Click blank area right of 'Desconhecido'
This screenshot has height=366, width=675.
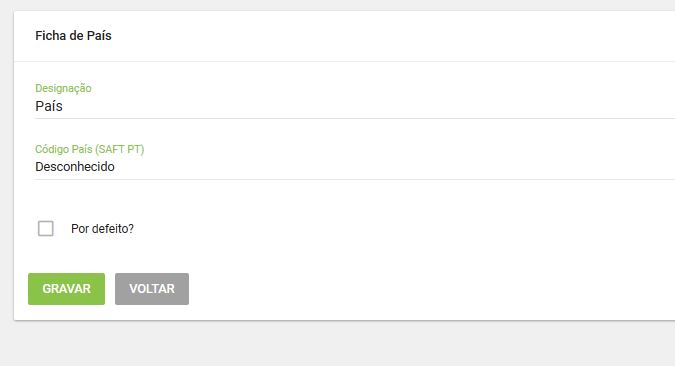[387, 167]
